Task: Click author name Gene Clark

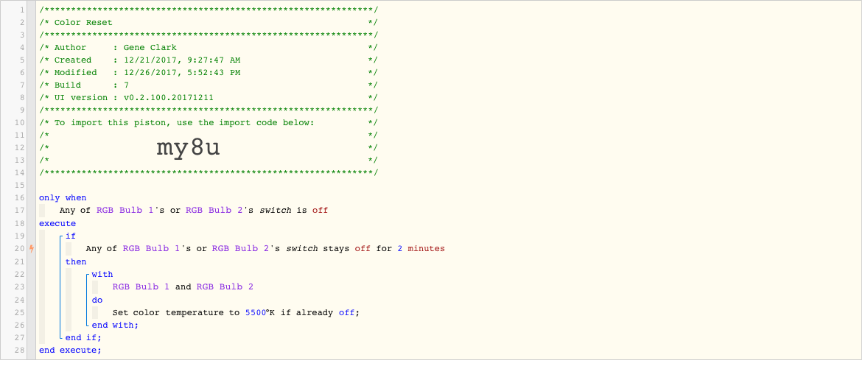Action: [150, 48]
